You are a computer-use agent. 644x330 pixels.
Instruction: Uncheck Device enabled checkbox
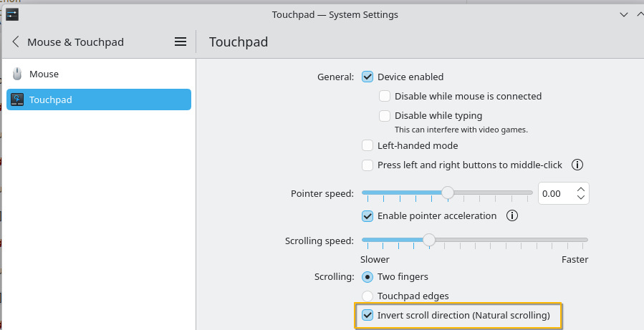367,77
